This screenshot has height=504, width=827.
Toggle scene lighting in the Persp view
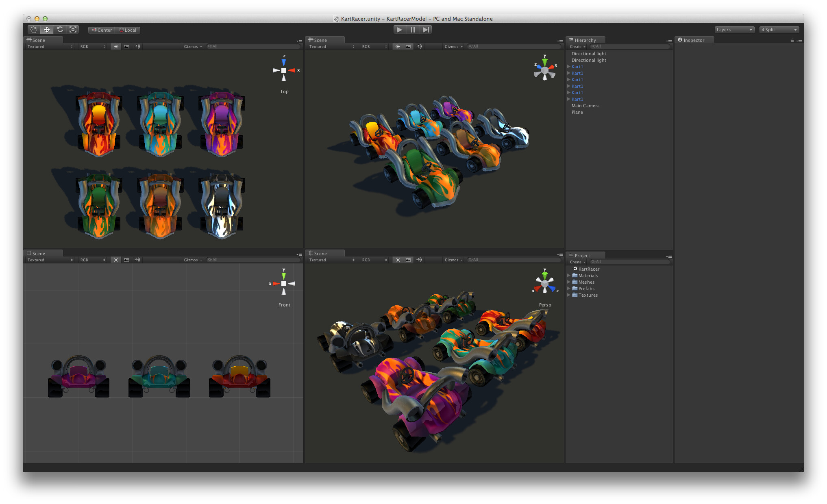pos(398,260)
